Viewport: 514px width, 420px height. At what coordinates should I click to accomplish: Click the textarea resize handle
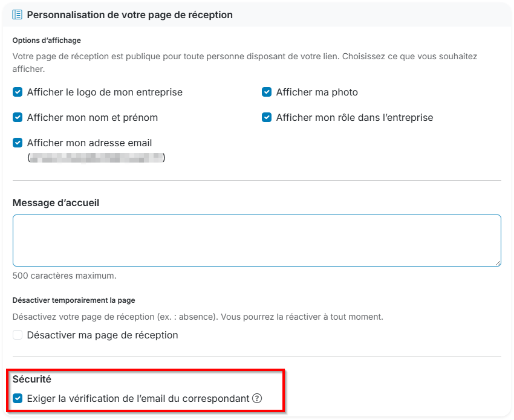coord(498,263)
